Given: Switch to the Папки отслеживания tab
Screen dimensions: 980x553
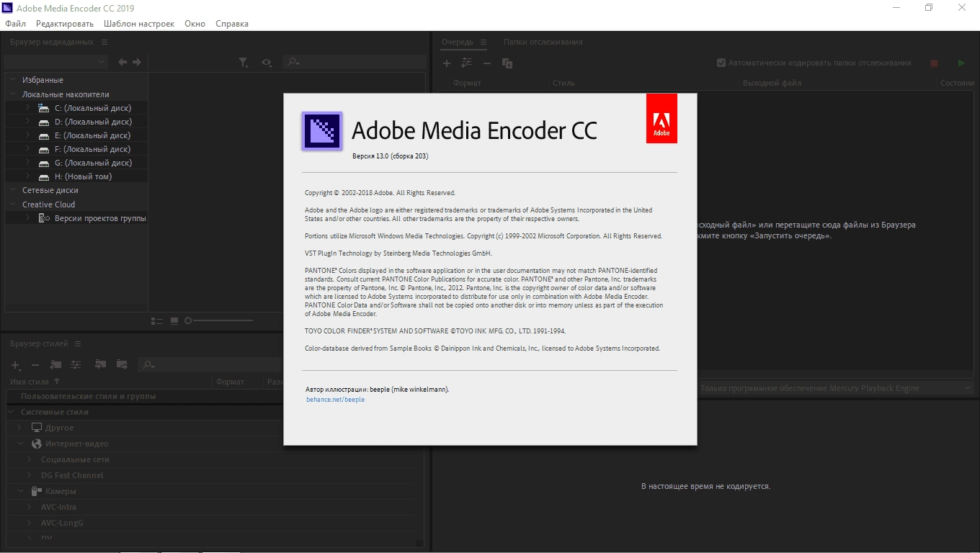Looking at the screenshot, I should pos(543,42).
